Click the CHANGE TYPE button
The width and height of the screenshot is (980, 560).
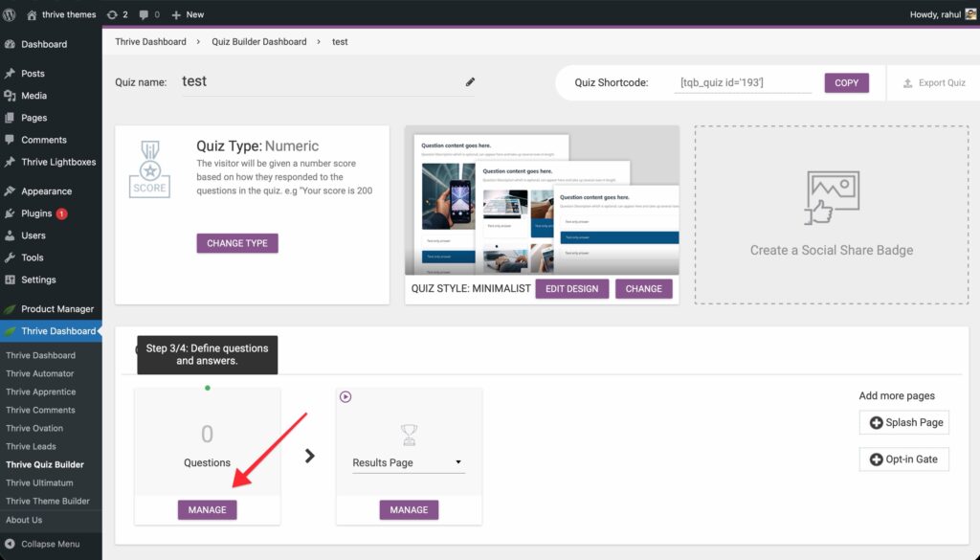(237, 243)
